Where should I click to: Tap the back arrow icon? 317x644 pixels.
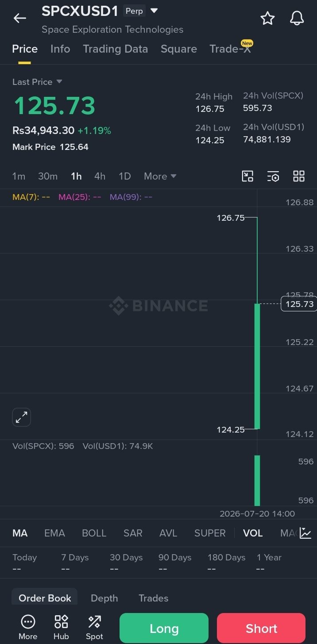point(20,18)
